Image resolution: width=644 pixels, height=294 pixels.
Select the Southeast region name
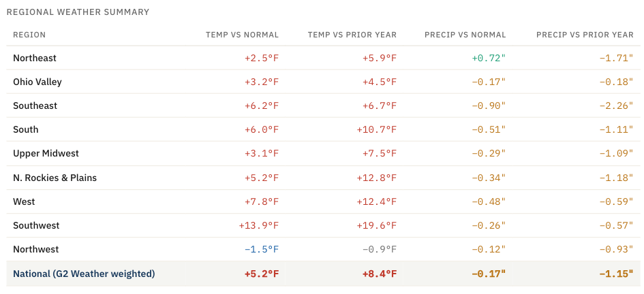(x=35, y=105)
